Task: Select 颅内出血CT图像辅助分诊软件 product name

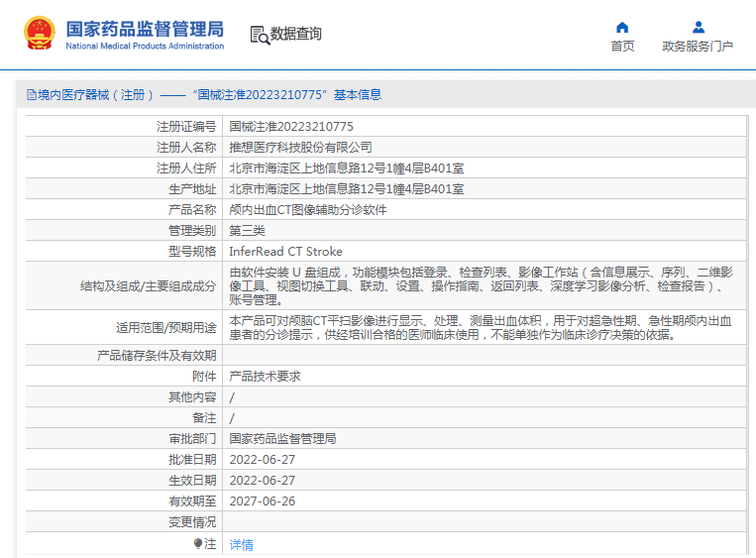Action: pos(308,210)
